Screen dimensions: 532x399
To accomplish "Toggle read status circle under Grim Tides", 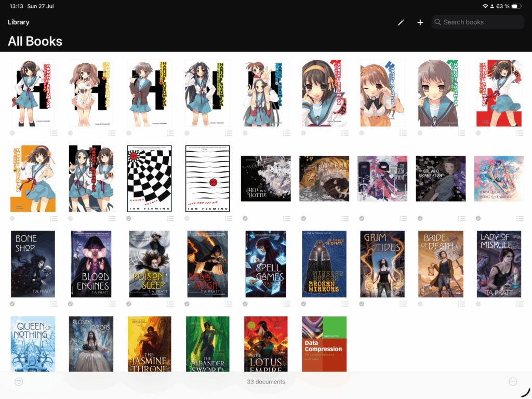I will [362, 304].
